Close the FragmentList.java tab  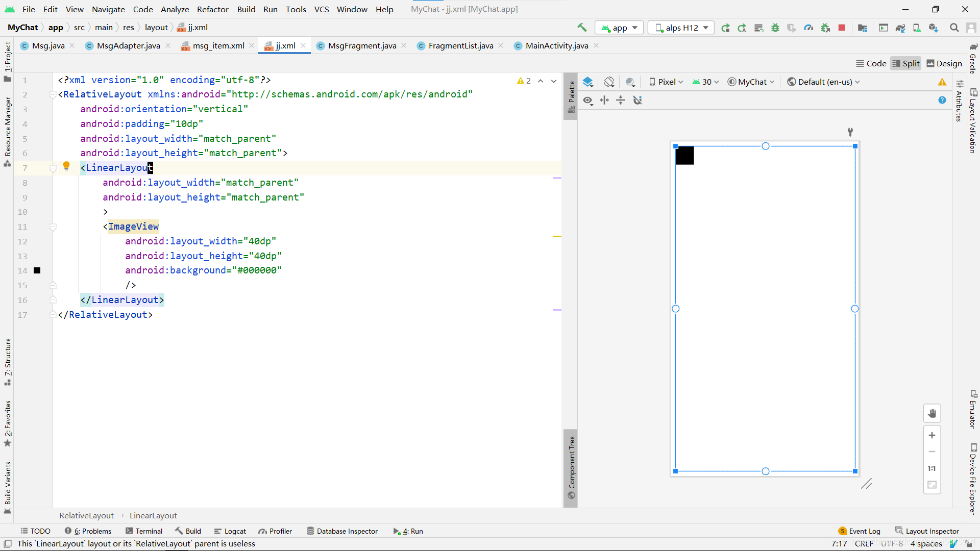[501, 46]
